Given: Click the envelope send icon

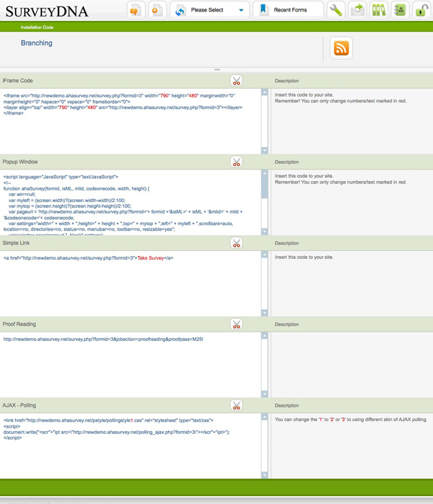Looking at the screenshot, I should [x=357, y=10].
